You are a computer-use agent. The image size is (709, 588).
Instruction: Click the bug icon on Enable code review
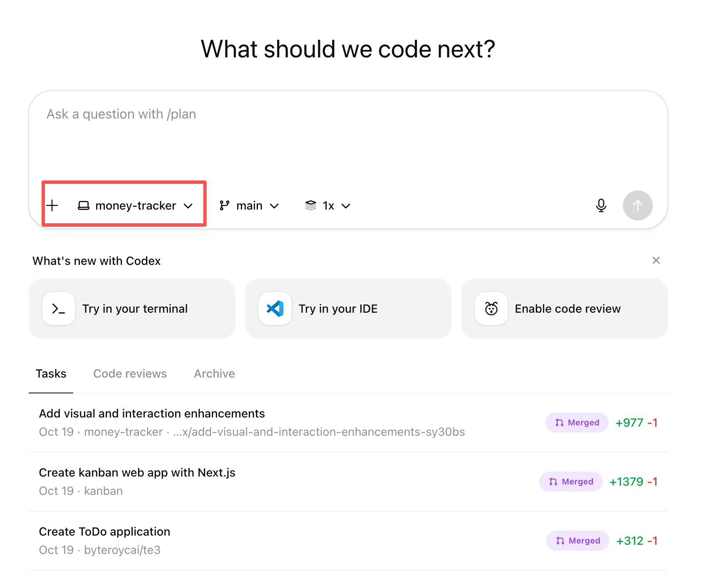tap(491, 309)
